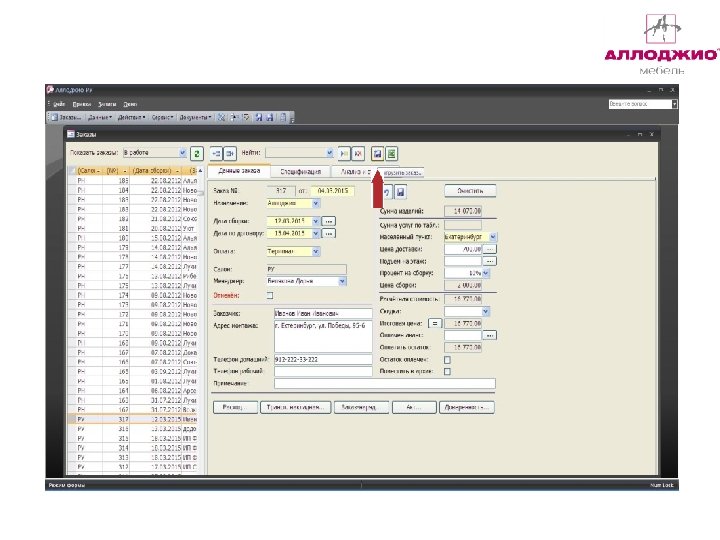The image size is (720, 540).
Task: Click the application icon in the title bar
Action: pyautogui.click(x=50, y=90)
